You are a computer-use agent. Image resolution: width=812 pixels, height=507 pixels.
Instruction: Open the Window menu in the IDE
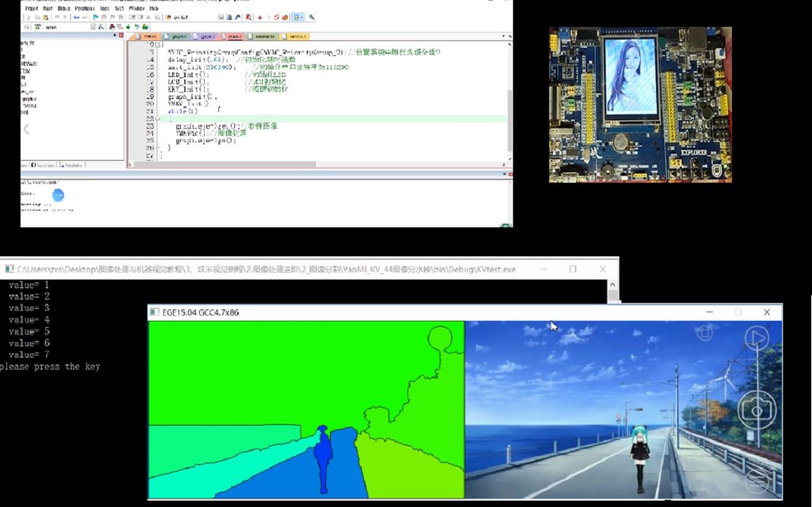[137, 8]
